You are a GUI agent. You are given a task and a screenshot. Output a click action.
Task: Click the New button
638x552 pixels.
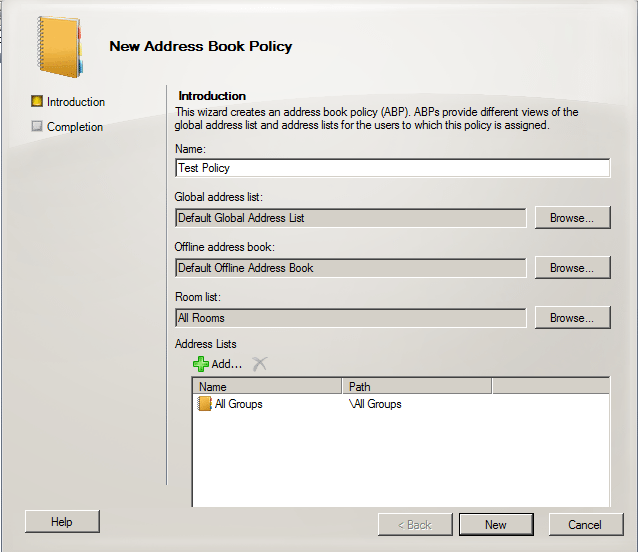pyautogui.click(x=496, y=525)
